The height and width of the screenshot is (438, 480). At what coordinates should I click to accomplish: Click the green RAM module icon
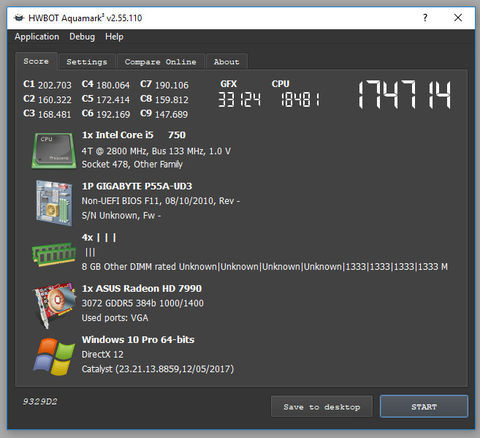tap(54, 254)
